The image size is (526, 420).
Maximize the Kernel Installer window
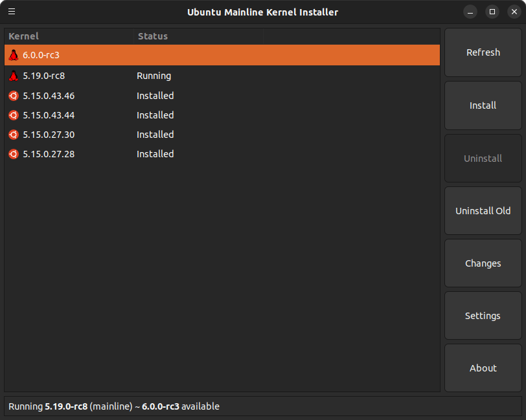492,12
